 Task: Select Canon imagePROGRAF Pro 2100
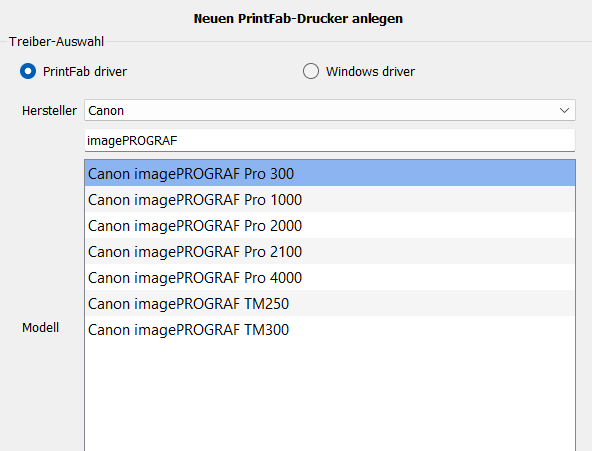click(330, 251)
